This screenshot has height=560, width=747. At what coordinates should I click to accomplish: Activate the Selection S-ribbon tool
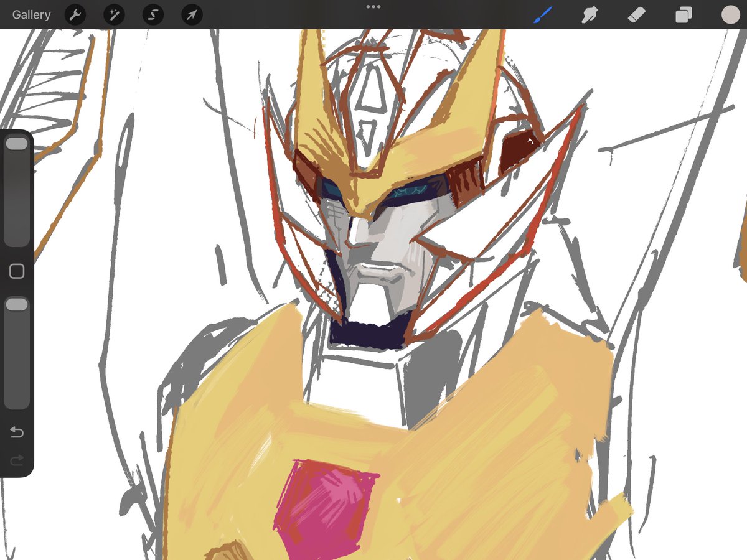[153, 14]
